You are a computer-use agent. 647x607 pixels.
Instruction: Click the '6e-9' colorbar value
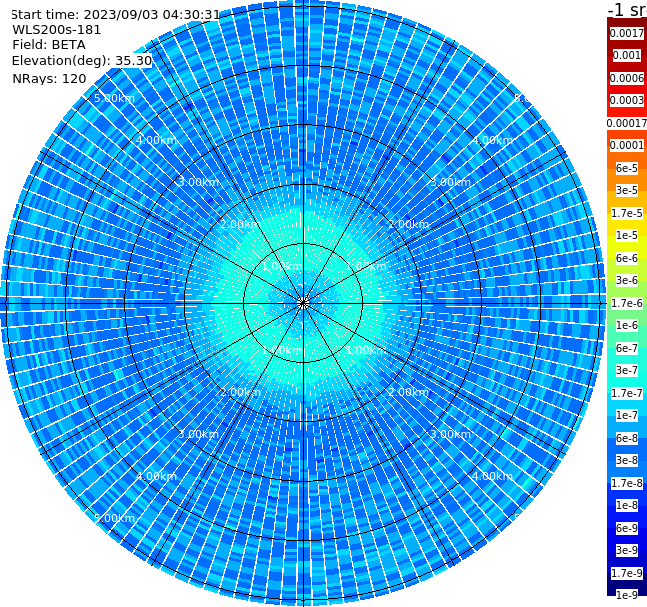pos(627,528)
